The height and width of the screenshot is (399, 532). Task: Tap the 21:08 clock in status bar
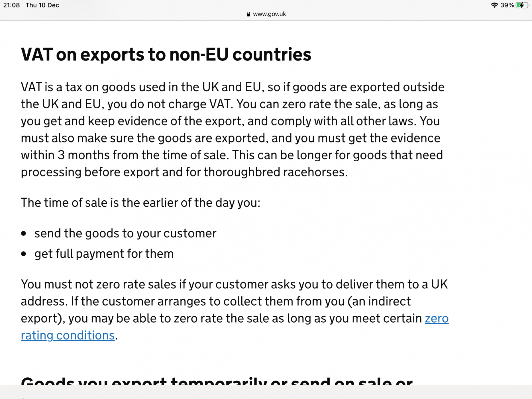tap(11, 5)
